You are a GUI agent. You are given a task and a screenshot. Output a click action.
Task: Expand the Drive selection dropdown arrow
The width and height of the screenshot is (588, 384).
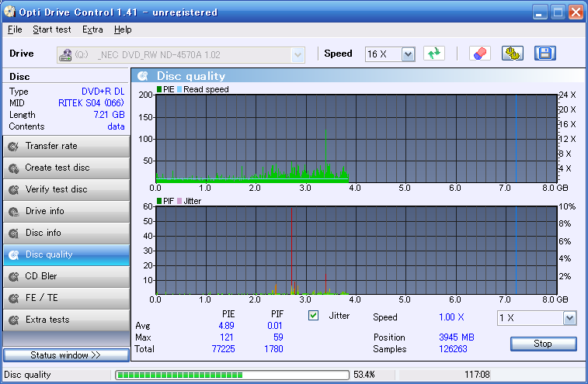tap(297, 55)
